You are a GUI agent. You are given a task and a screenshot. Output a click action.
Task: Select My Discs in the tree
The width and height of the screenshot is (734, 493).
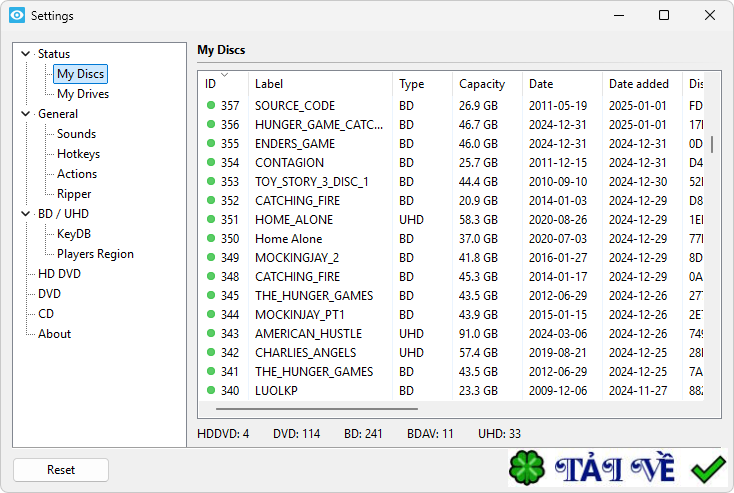click(81, 74)
